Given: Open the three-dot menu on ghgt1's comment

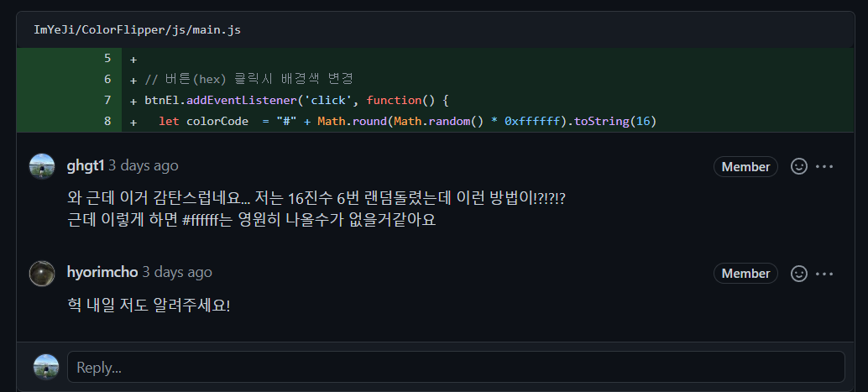Looking at the screenshot, I should click(824, 167).
